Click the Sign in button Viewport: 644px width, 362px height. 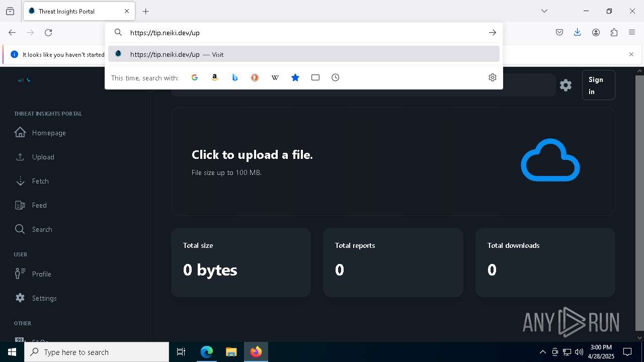pyautogui.click(x=598, y=85)
